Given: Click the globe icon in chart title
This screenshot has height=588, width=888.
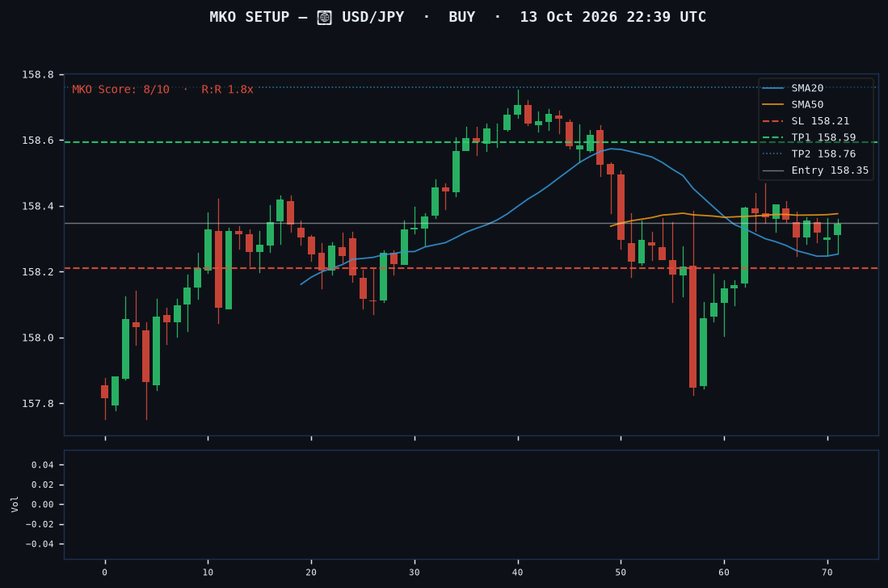Looking at the screenshot, I should pos(325,18).
